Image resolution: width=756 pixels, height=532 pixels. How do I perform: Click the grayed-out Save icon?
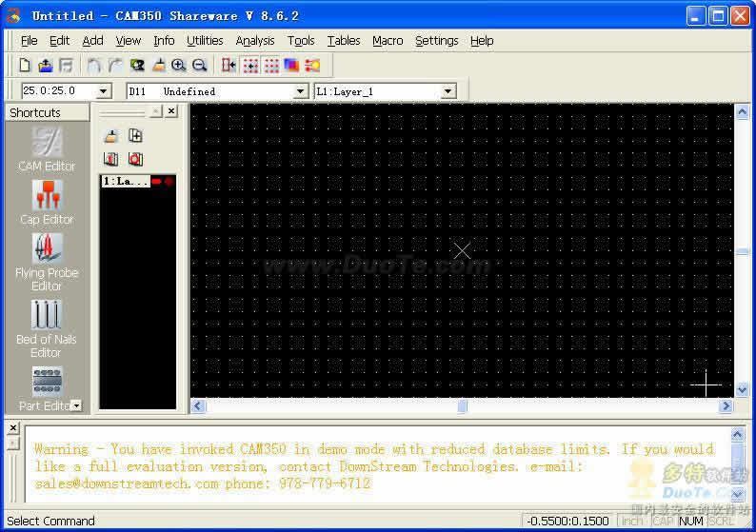[x=66, y=65]
